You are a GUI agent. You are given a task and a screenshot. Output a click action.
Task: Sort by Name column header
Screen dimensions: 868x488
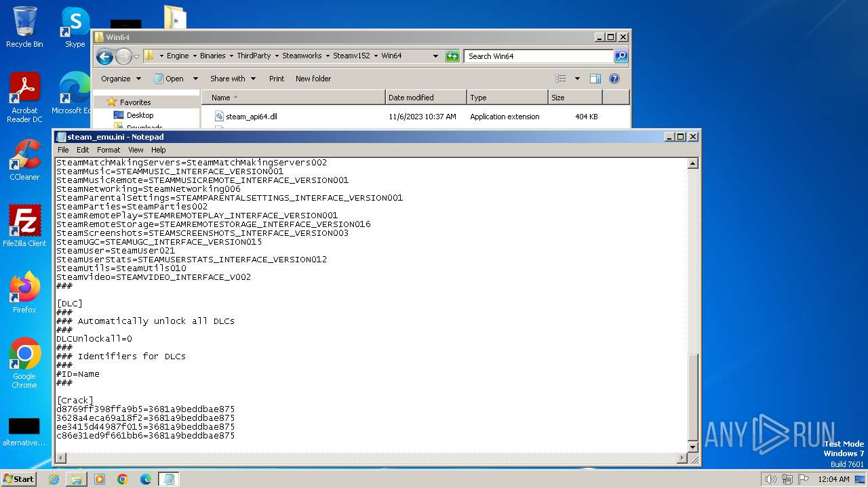tap(293, 98)
